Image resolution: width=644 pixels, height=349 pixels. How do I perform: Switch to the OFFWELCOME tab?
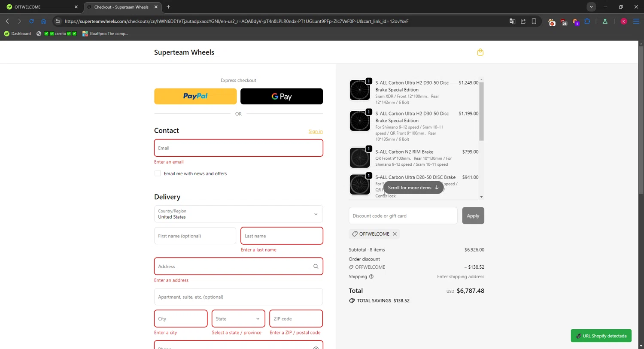coord(42,7)
